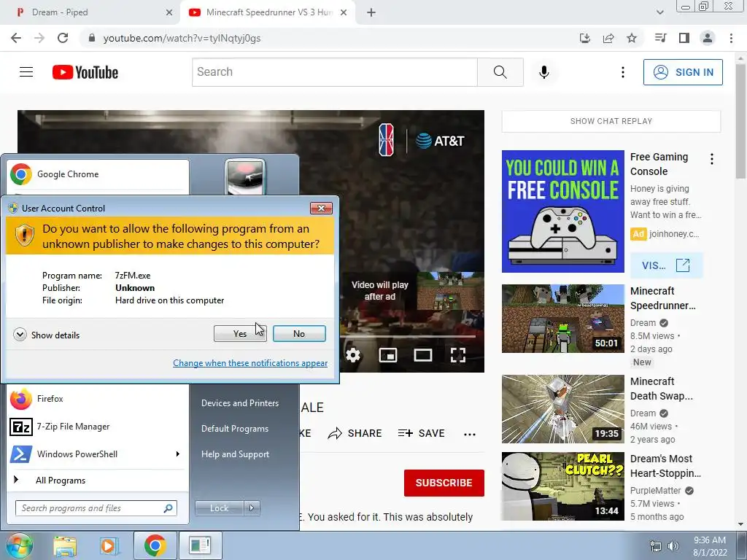Image resolution: width=747 pixels, height=560 pixels.
Task: Open player settings gear
Action: click(353, 355)
